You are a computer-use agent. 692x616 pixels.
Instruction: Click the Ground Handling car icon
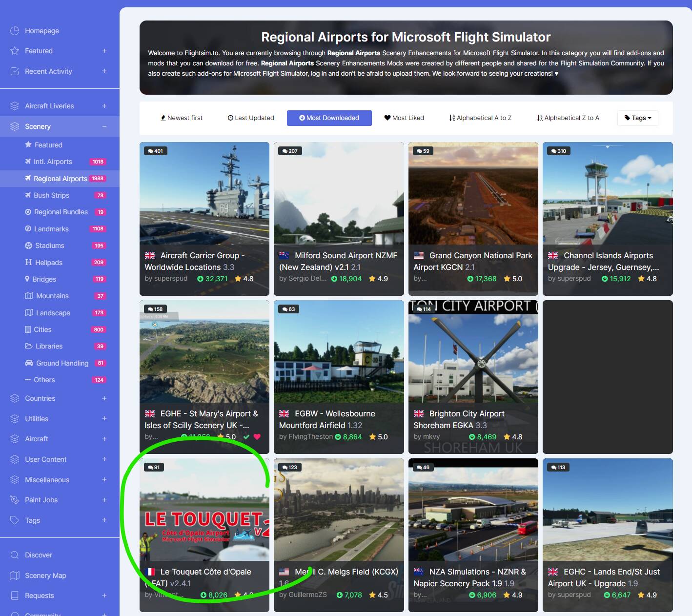tap(29, 363)
